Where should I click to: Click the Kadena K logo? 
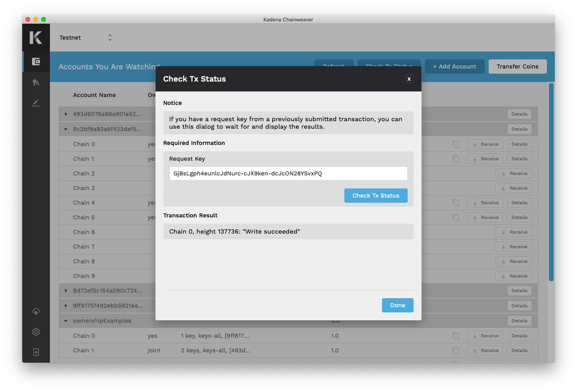pos(36,38)
